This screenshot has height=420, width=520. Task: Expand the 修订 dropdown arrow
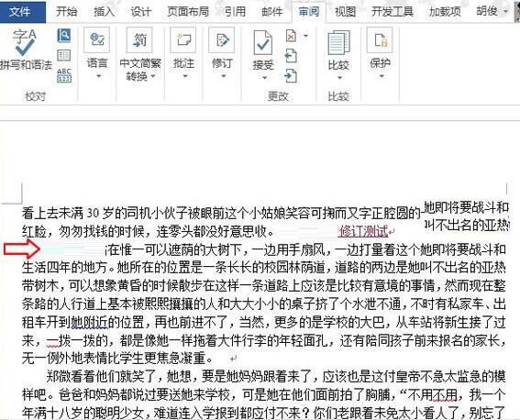(223, 76)
